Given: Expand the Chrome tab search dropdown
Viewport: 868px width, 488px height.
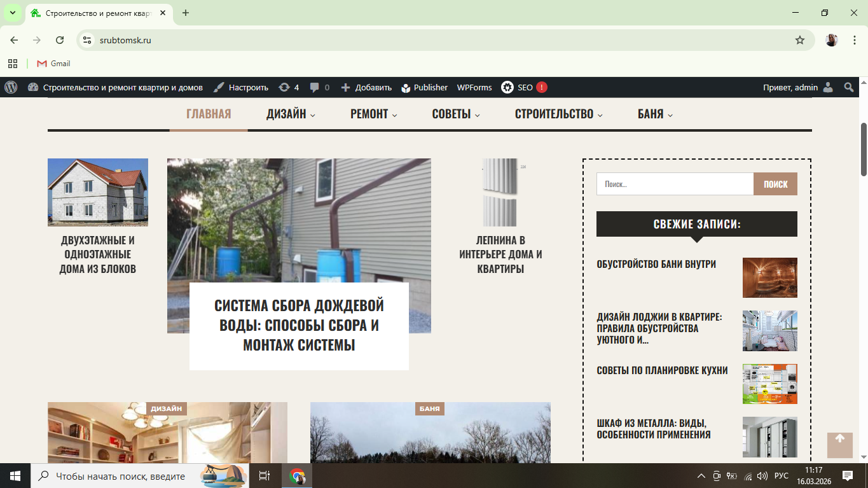Looking at the screenshot, I should (12, 13).
